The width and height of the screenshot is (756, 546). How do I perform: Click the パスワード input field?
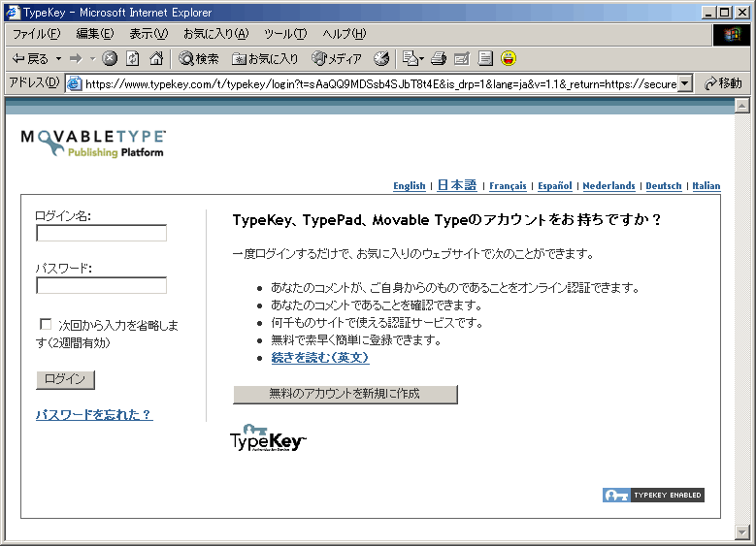(101, 285)
